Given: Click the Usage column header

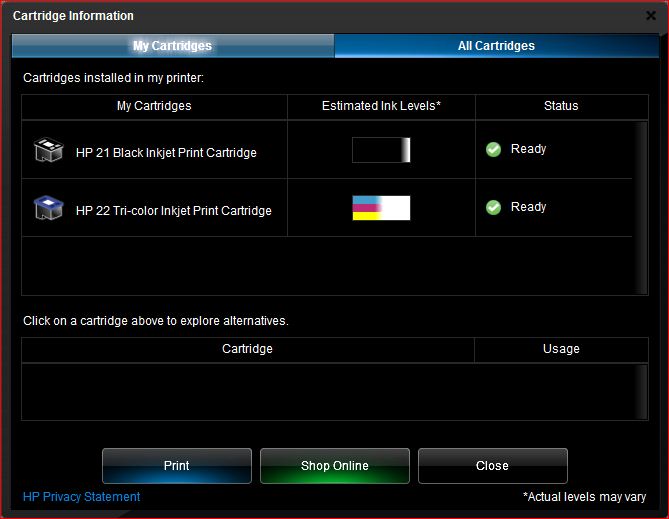Looking at the screenshot, I should click(x=561, y=349).
